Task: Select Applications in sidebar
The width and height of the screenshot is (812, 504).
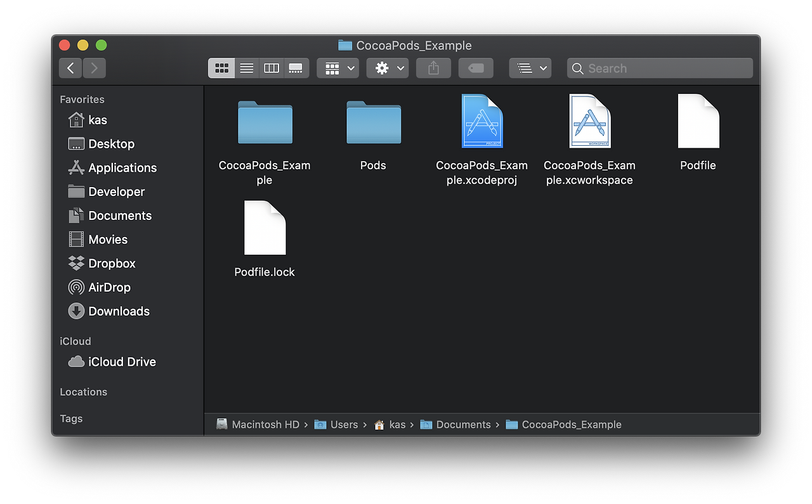Action: click(112, 168)
